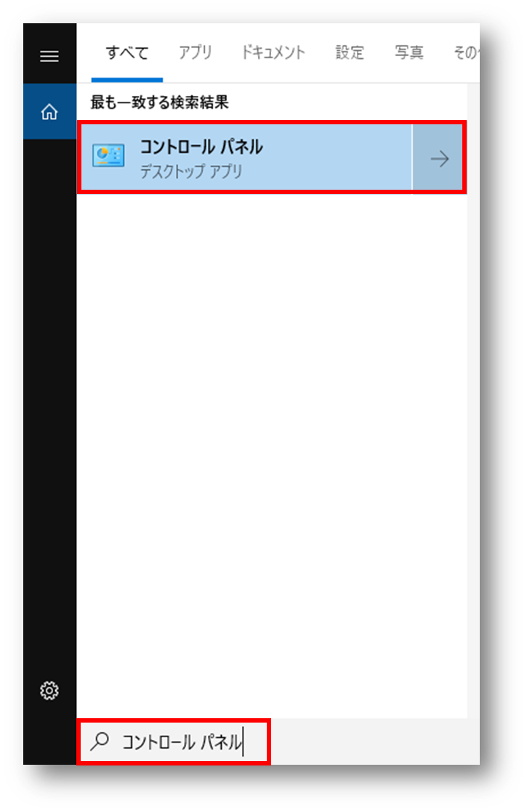Click the 最も一致する検索結果 heading
527x812 pixels.
tap(159, 102)
